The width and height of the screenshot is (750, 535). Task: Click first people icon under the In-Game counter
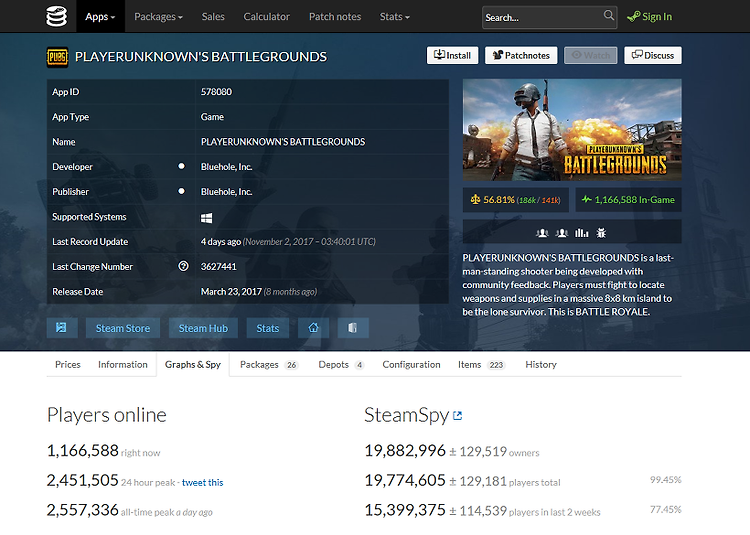(542, 233)
